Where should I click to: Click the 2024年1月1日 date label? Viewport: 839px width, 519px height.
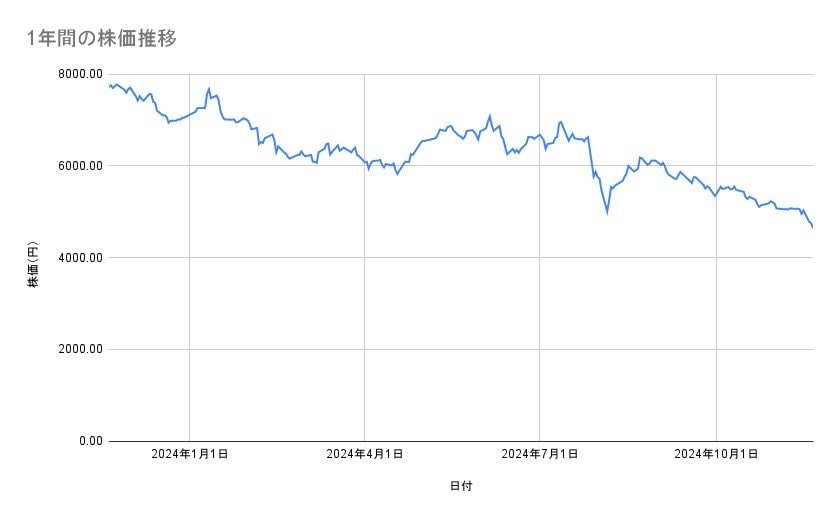tap(189, 454)
